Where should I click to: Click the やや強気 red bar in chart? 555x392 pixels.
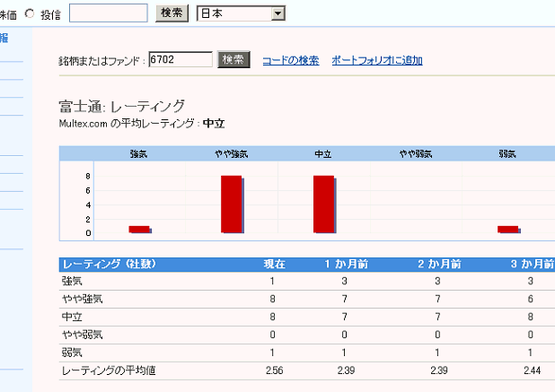tap(232, 205)
